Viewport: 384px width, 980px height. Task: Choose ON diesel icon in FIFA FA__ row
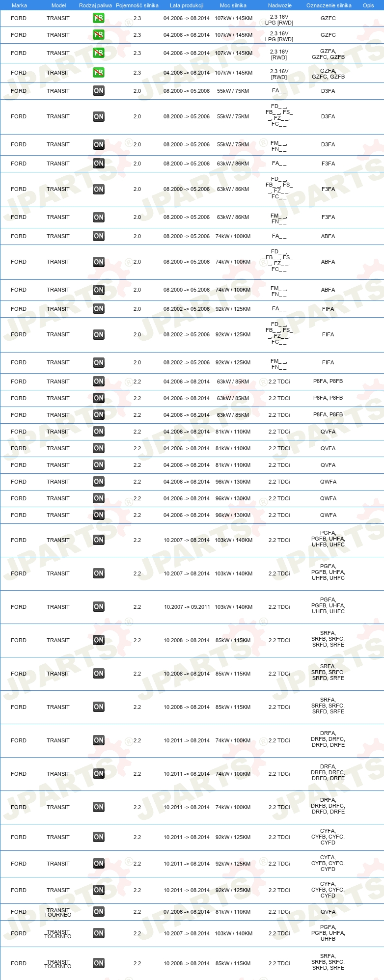[99, 309]
